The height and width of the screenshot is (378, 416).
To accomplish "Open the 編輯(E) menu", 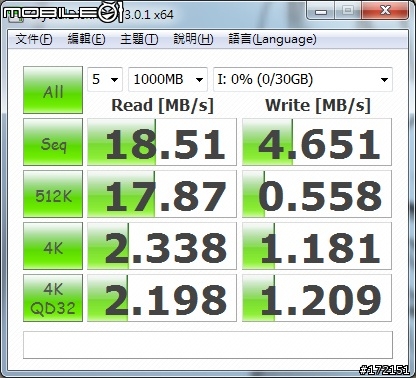I will point(86,39).
